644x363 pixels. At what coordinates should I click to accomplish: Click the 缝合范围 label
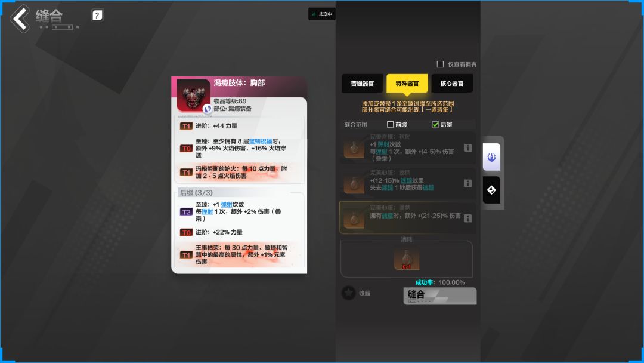click(355, 124)
